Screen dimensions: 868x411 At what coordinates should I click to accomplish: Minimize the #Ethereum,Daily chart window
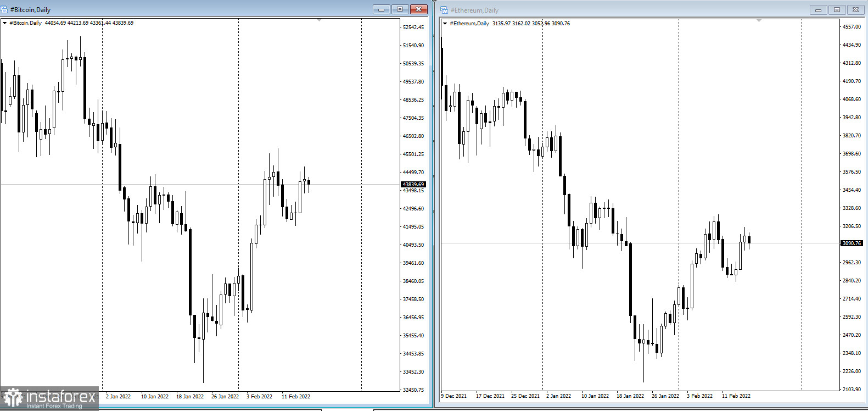coord(818,10)
